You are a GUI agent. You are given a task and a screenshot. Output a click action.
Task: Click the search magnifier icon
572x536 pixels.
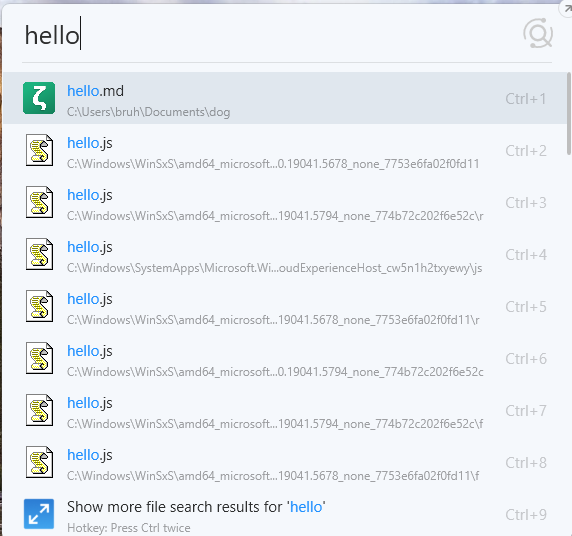coord(538,33)
